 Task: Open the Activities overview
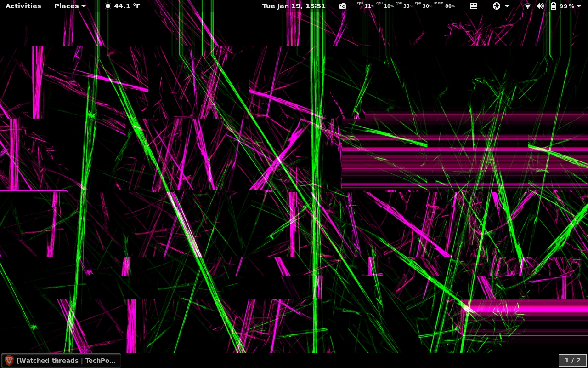[23, 6]
